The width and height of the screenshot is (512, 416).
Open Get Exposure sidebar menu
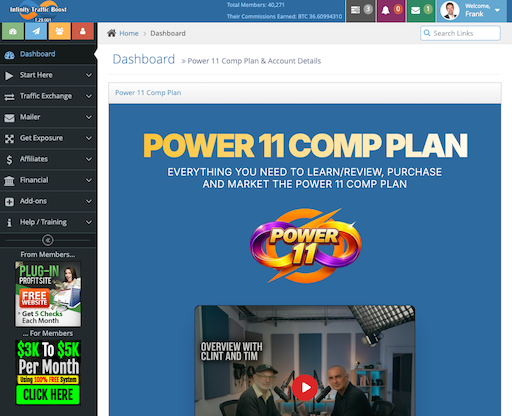(x=48, y=138)
